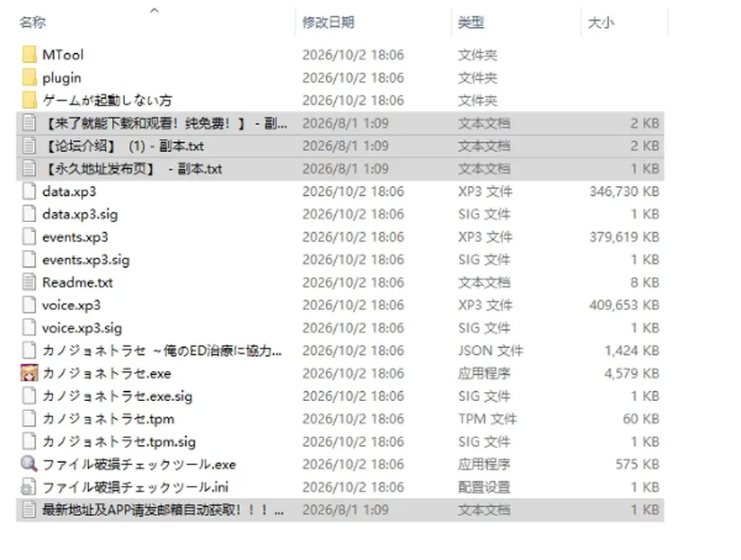
Task: Click the 8 KB size value
Action: tap(645, 282)
